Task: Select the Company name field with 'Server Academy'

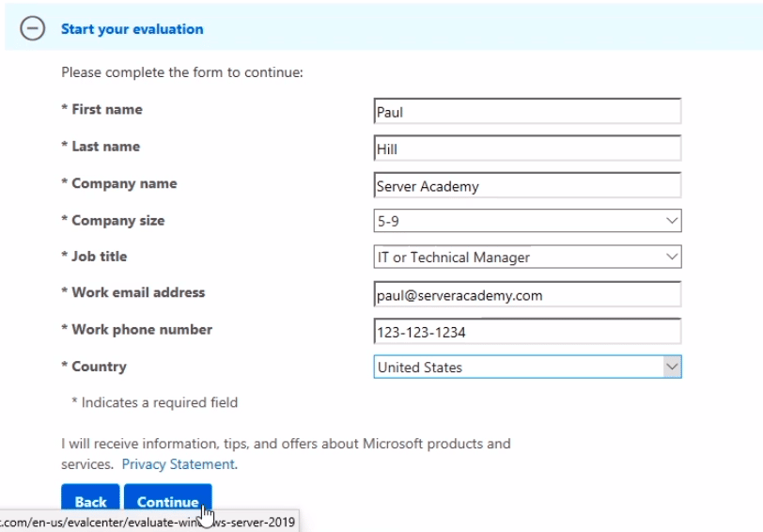Action: [x=526, y=186]
